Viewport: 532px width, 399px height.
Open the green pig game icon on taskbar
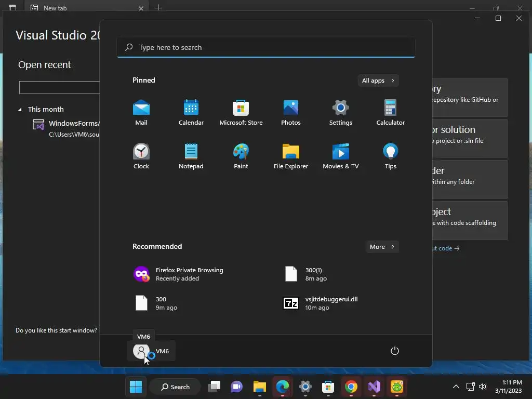396,387
